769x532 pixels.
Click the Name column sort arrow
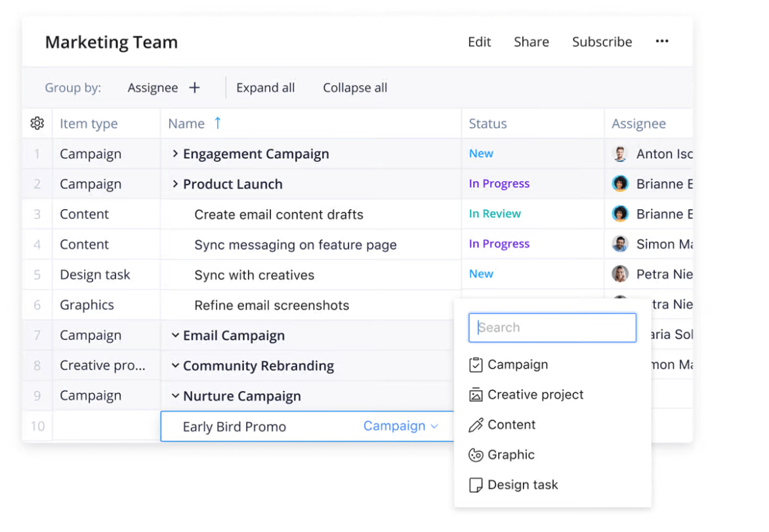218,123
